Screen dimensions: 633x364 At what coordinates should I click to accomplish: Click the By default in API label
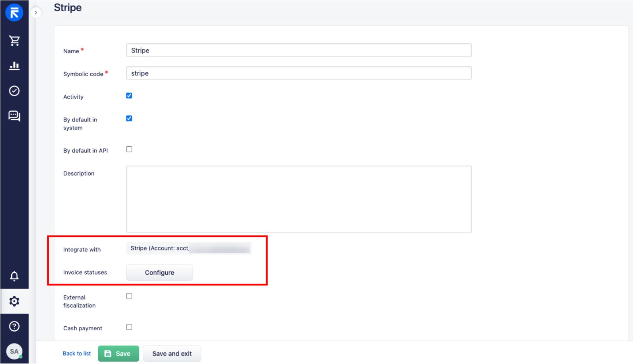point(85,150)
